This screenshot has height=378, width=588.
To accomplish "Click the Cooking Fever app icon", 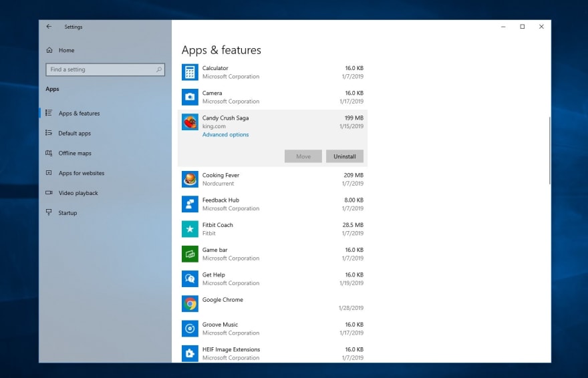I will click(190, 179).
